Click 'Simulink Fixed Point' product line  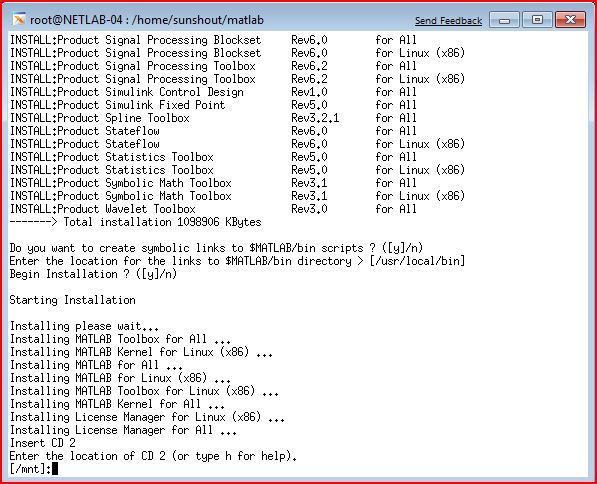[213, 105]
